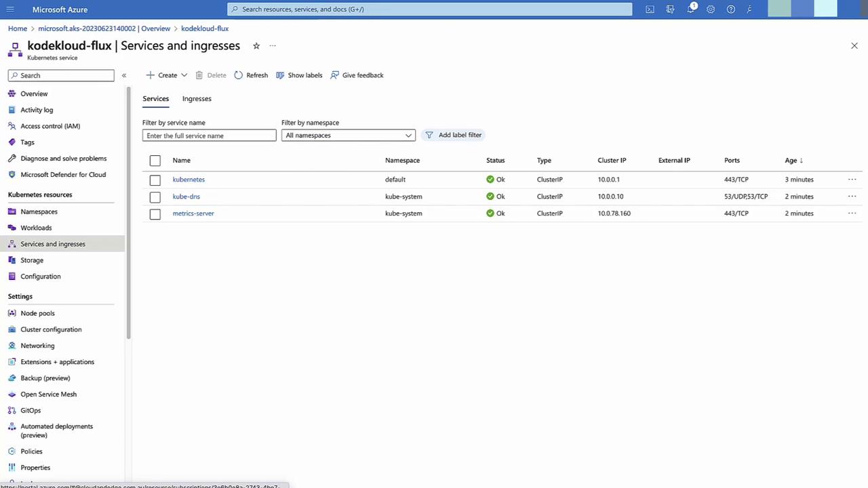
Task: Click the left navigation scrollbar
Action: click(x=128, y=213)
